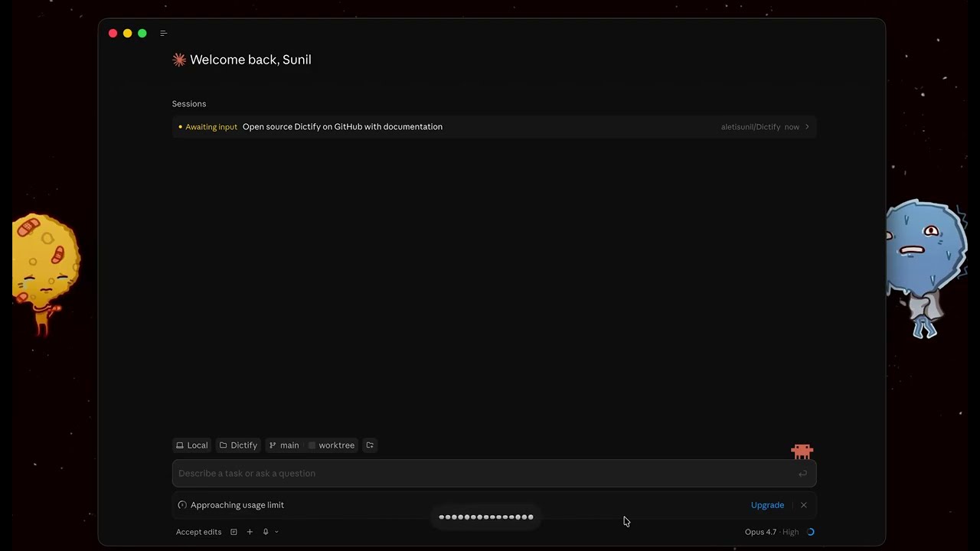Switch the Accept edits mode

[x=198, y=532]
